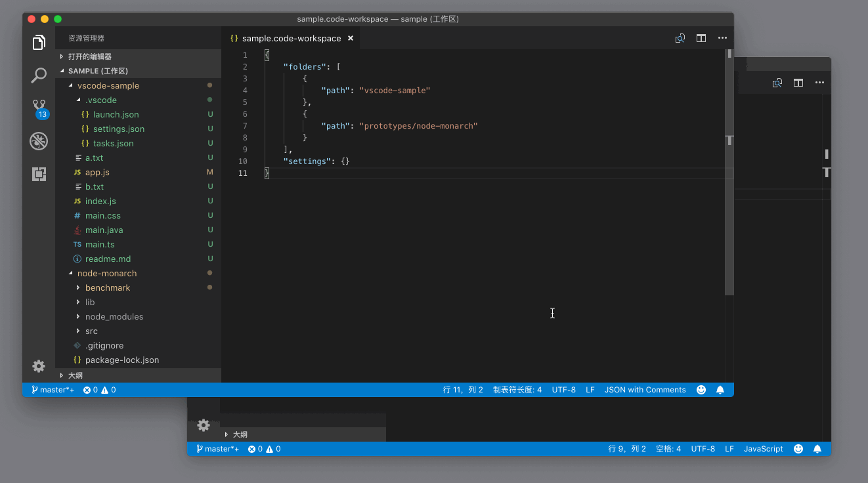Screen dimensions: 868x483
Task: Expand the benchmark folder
Action: click(108, 288)
